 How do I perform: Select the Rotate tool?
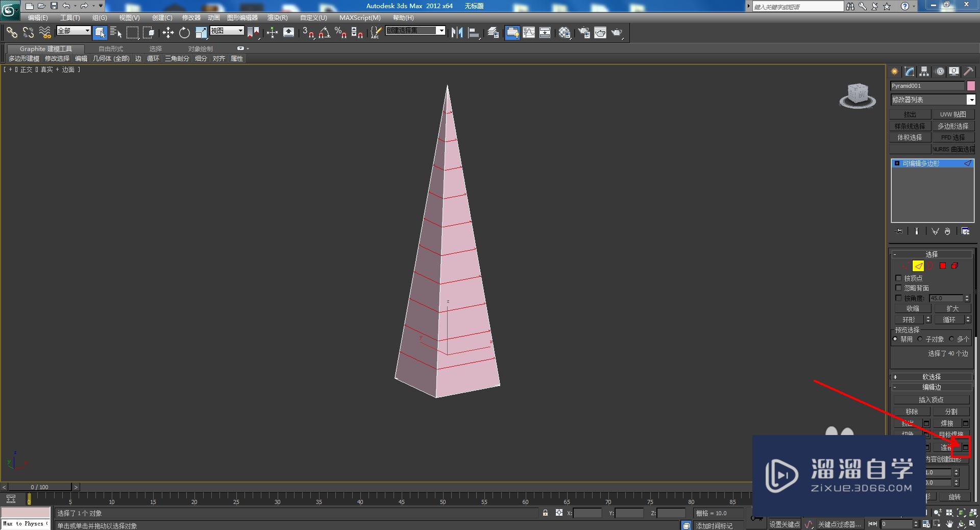click(x=184, y=33)
